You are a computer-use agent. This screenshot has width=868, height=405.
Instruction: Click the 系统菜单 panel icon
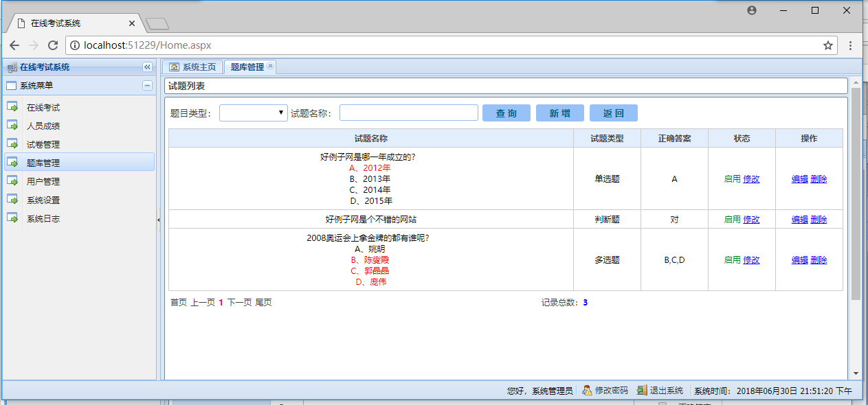pos(11,86)
